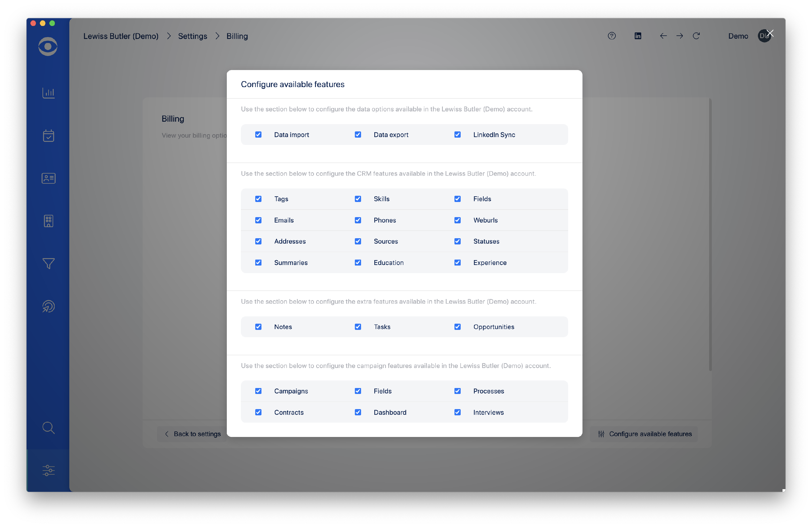Click the page refresh icon in the top bar
This screenshot has height=527, width=812.
point(696,36)
